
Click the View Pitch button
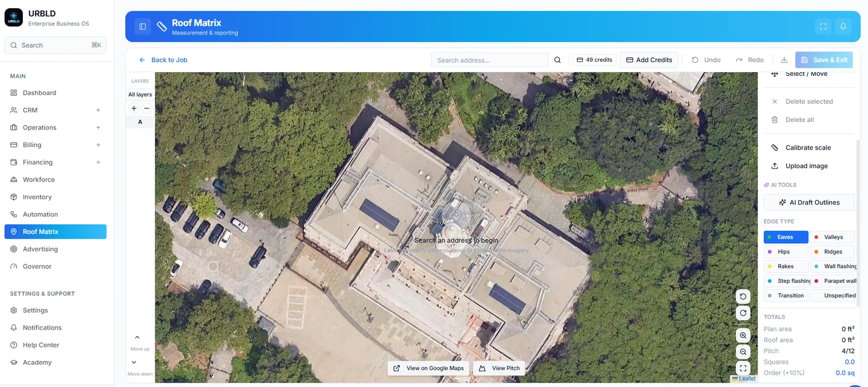click(499, 368)
